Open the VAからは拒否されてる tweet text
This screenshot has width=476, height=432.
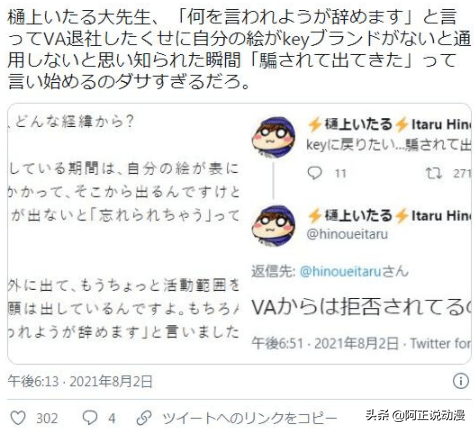click(x=361, y=307)
